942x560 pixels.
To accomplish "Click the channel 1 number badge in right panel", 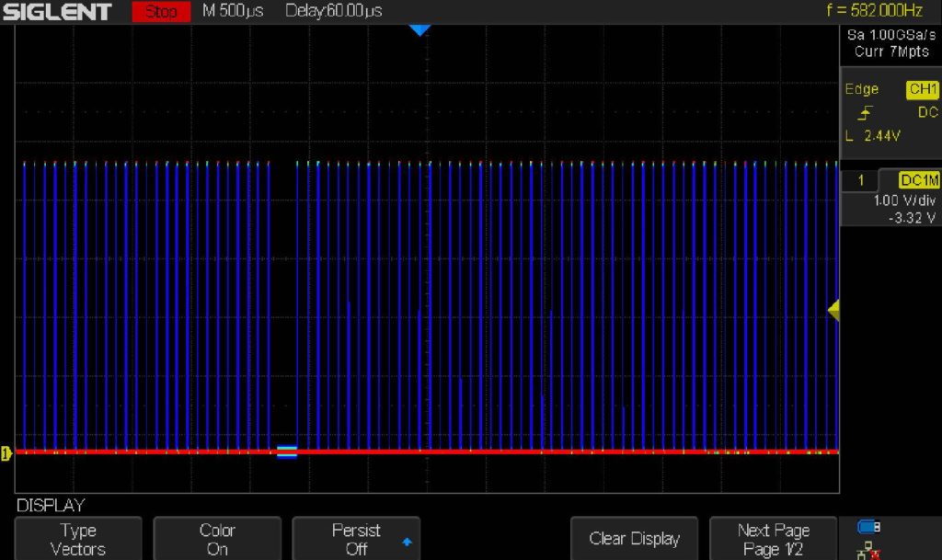I will [859, 180].
